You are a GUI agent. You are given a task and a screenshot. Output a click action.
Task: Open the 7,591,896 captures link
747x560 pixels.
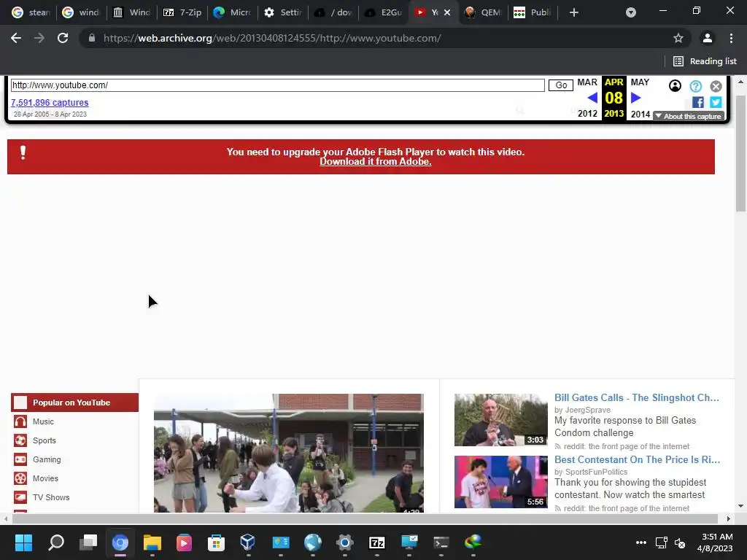point(50,102)
